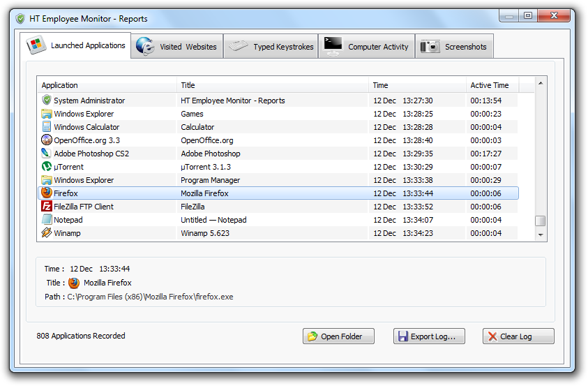This screenshot has height=386, width=588.
Task: Click the active time '00:13:54'
Action: click(485, 101)
